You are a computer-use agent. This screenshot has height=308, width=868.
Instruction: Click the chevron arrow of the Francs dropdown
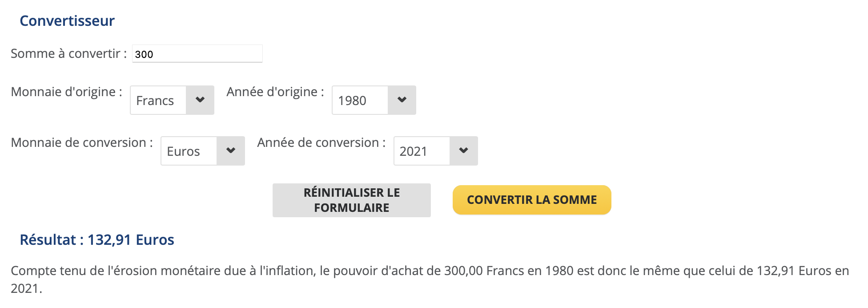pyautogui.click(x=200, y=100)
